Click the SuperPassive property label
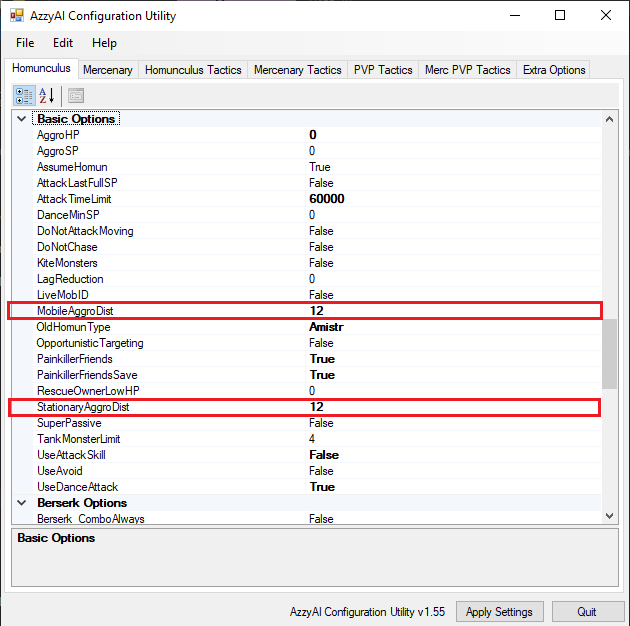Screen dimensions: 630x626 click(69, 423)
